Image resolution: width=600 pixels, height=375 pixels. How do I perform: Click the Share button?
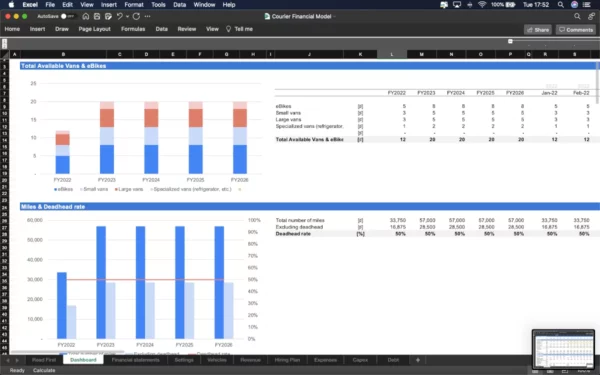point(538,30)
